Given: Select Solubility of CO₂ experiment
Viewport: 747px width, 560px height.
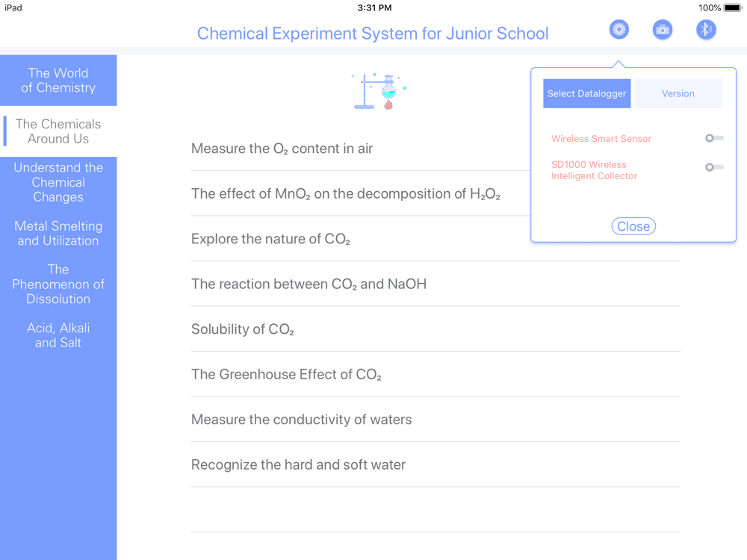Looking at the screenshot, I should click(436, 329).
